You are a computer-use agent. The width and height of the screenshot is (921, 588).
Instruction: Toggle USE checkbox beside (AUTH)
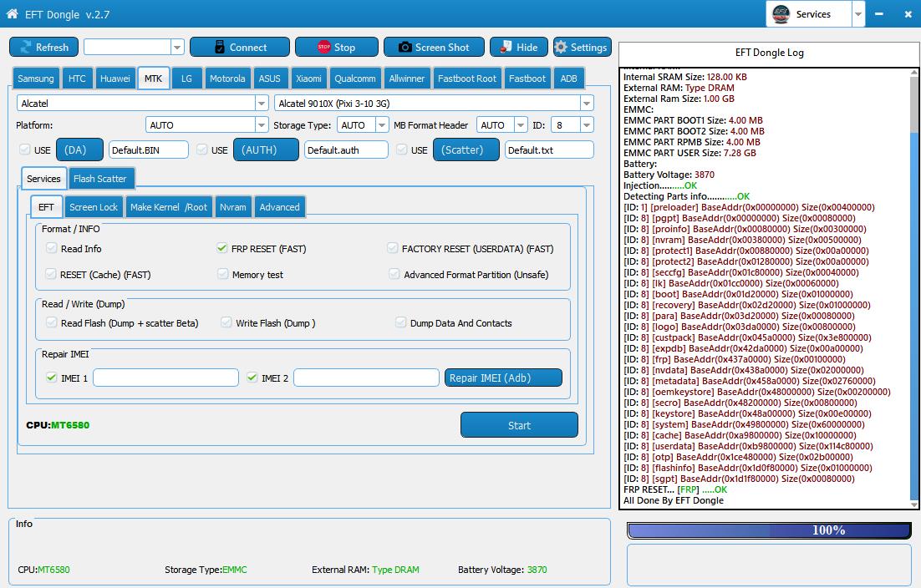point(201,150)
